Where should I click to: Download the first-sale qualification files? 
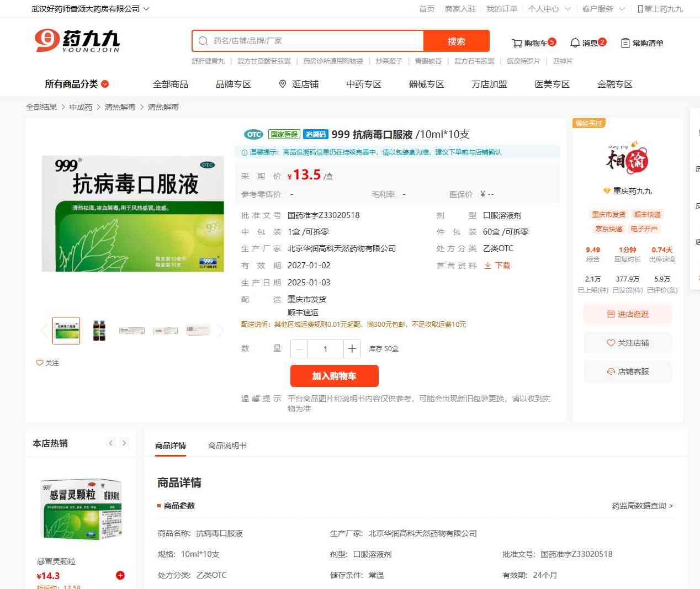[x=497, y=266]
